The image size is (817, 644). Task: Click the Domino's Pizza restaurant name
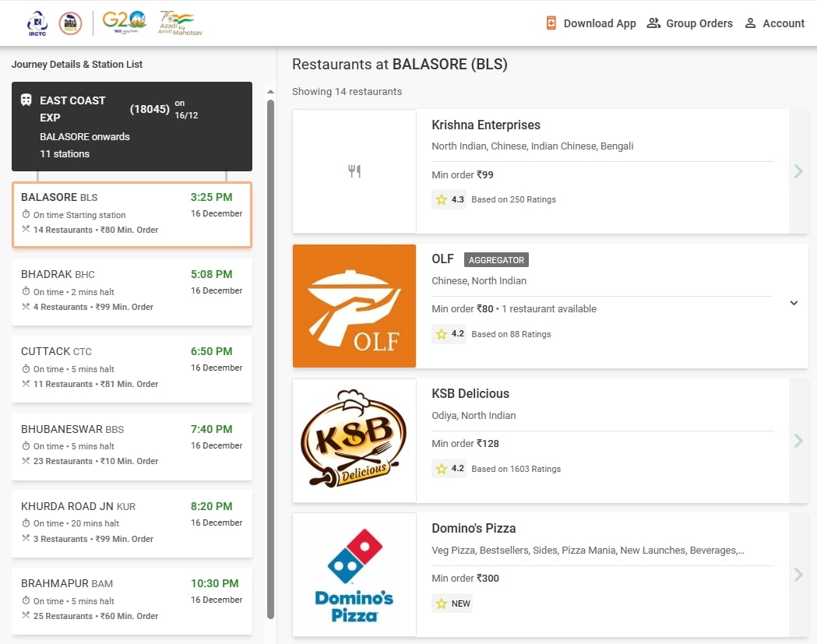474,528
